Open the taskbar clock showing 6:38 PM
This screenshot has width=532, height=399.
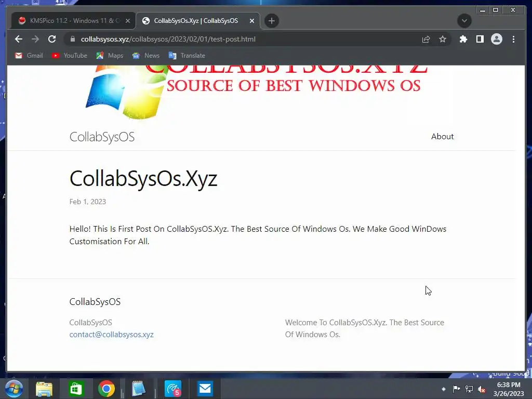509,389
